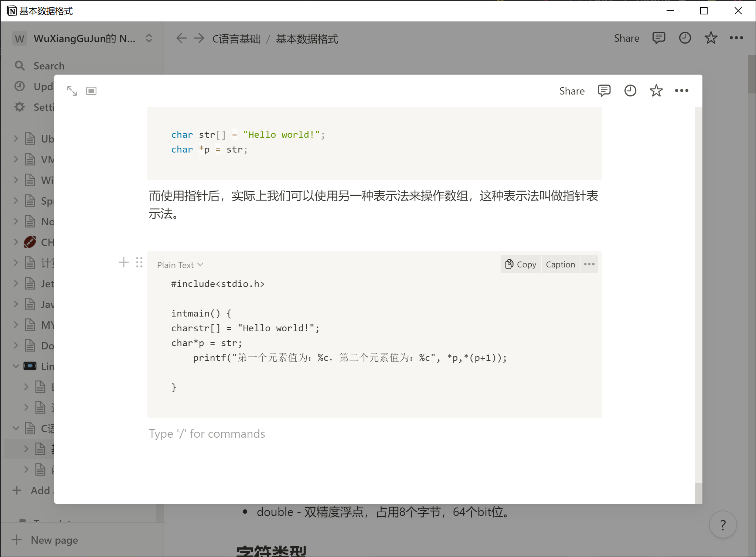Click the popup vertical scrollbar thumb
Viewport: 756px width, 557px height.
coord(698,493)
